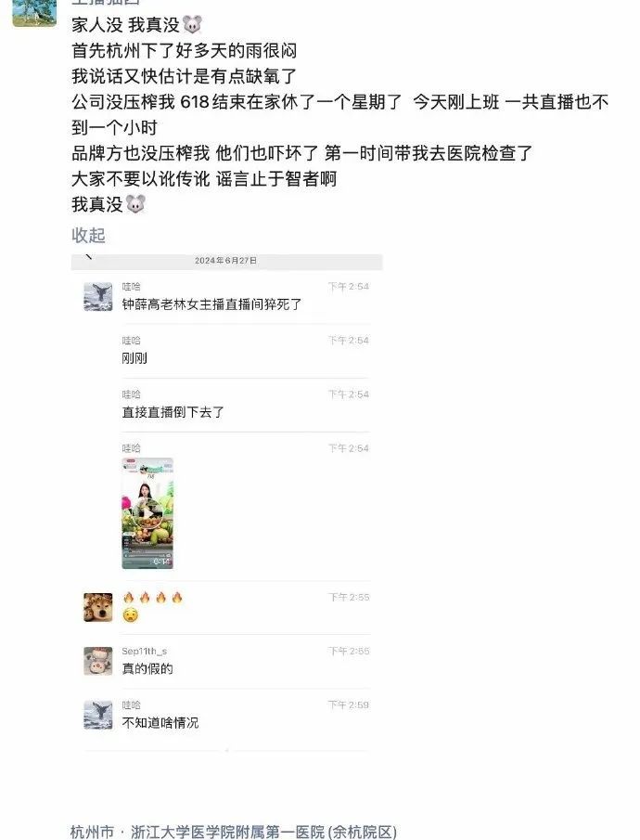
Task: Open the poster's profile avatar at top
Action: point(34,12)
